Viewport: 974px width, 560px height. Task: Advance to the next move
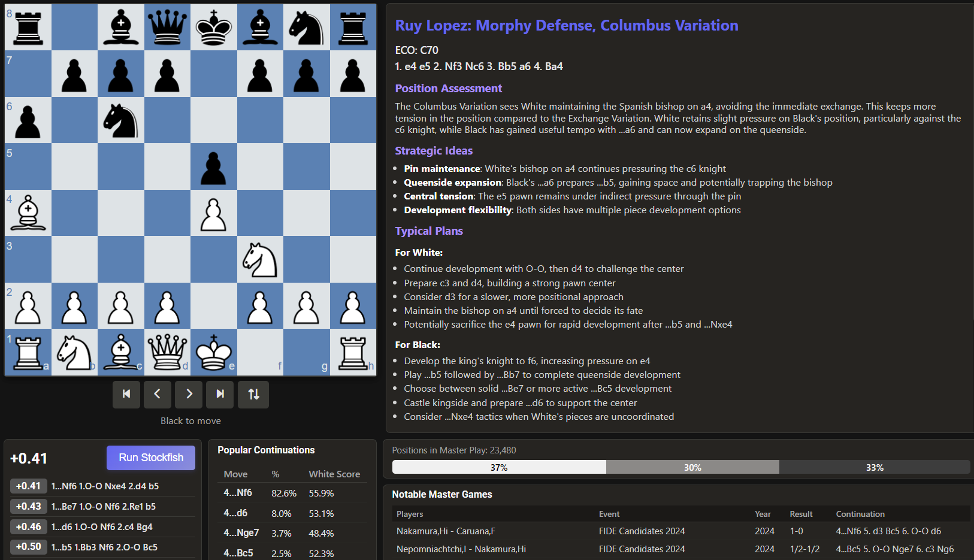coord(189,394)
